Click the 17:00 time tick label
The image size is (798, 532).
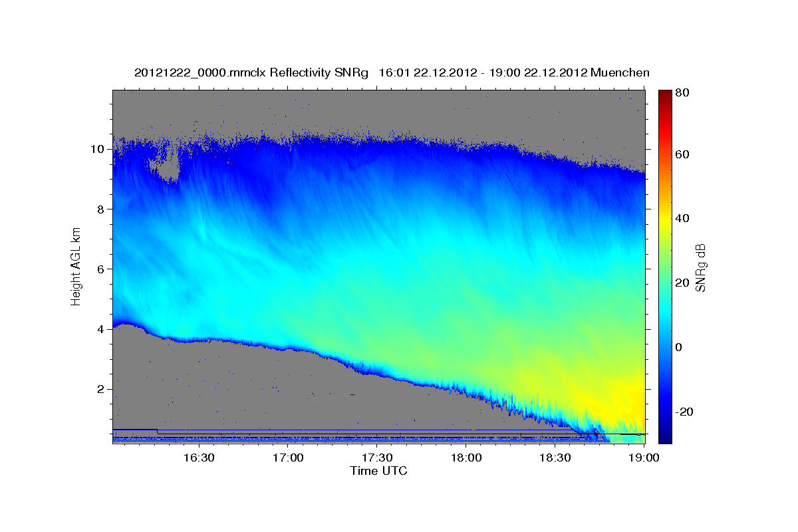[288, 458]
